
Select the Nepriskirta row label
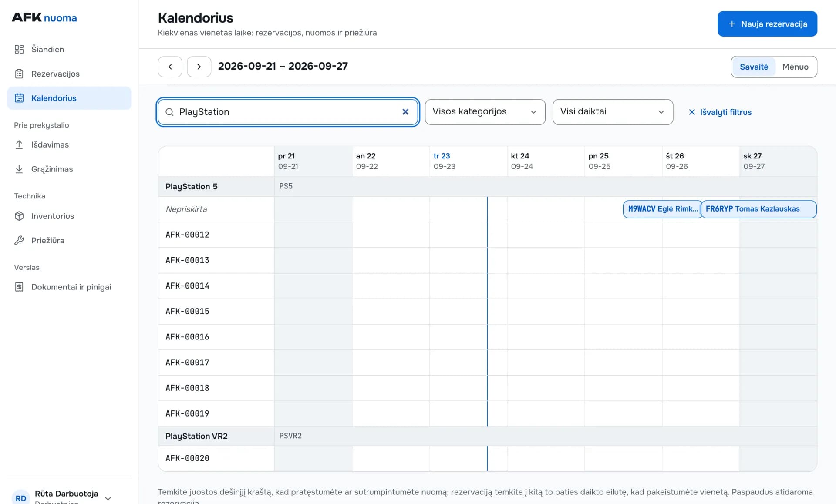click(186, 209)
